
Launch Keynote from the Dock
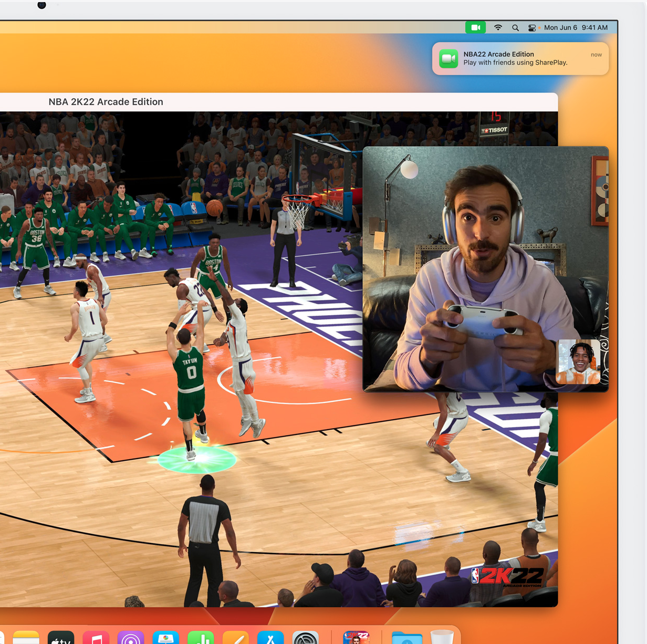166,637
